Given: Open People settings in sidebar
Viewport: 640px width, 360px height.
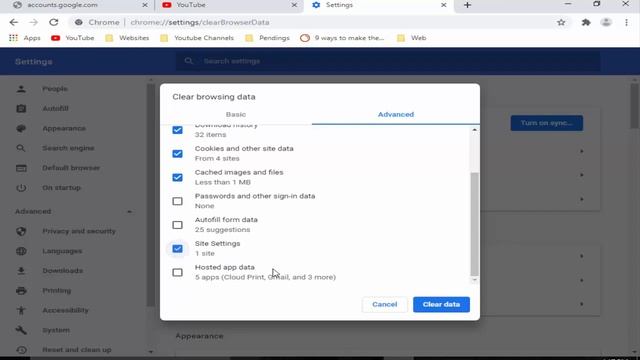Looking at the screenshot, I should [55, 89].
